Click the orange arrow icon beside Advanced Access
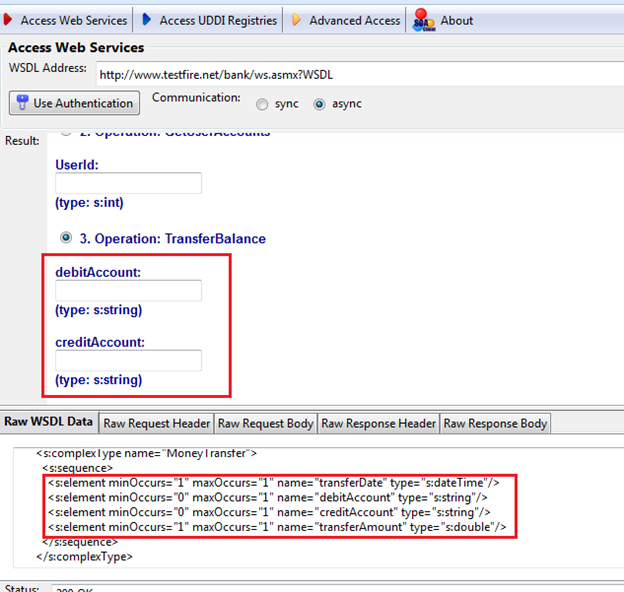The width and height of the screenshot is (624, 592). pyautogui.click(x=297, y=20)
